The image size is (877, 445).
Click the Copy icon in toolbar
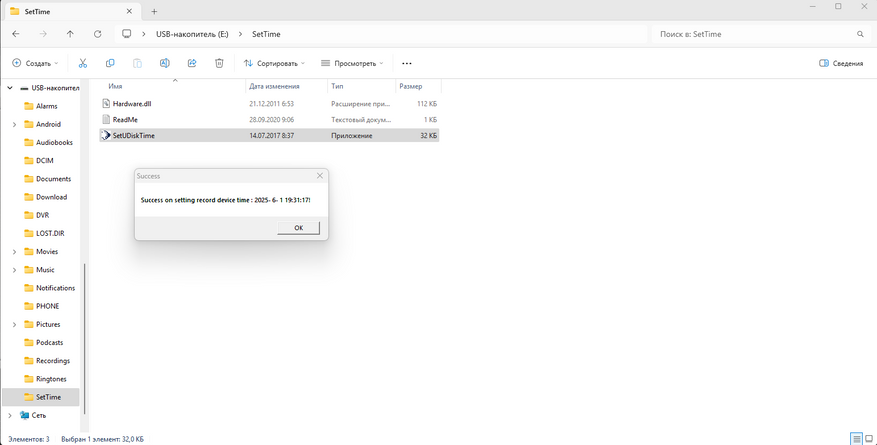point(110,63)
